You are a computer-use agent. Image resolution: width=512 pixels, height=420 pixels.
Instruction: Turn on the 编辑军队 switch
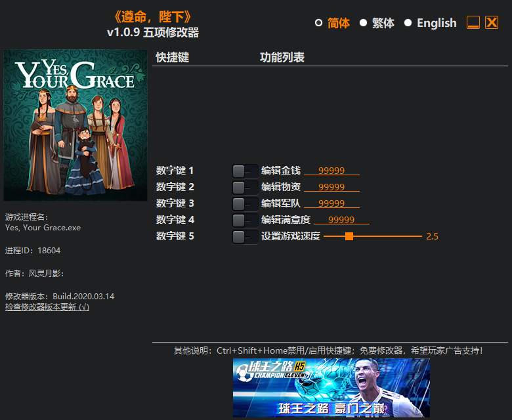tap(244, 204)
